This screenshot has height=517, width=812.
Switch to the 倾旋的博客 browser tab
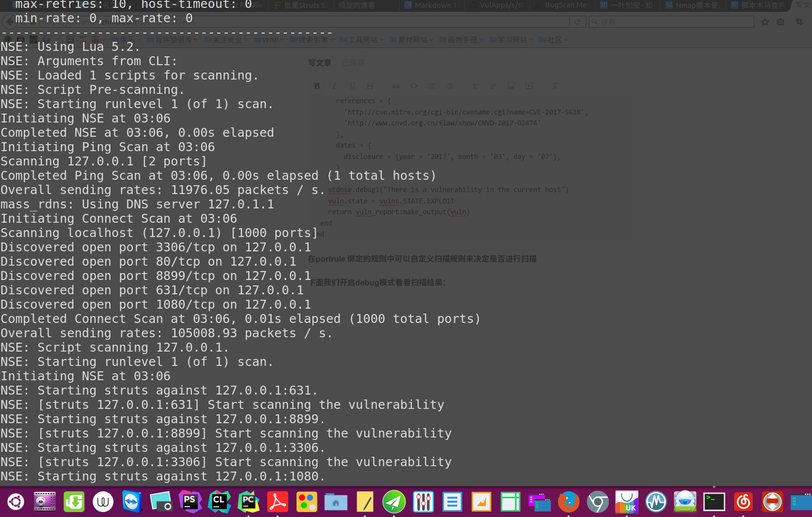click(364, 5)
